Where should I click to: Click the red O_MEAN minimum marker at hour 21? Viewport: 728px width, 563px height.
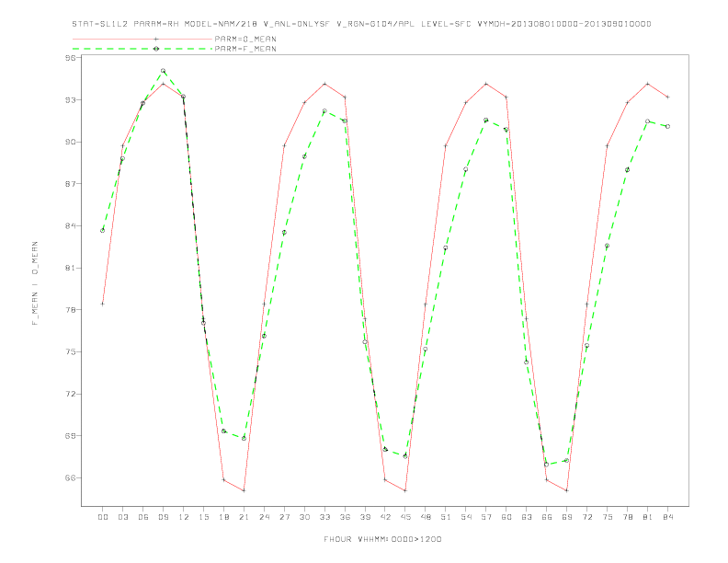coord(244,490)
